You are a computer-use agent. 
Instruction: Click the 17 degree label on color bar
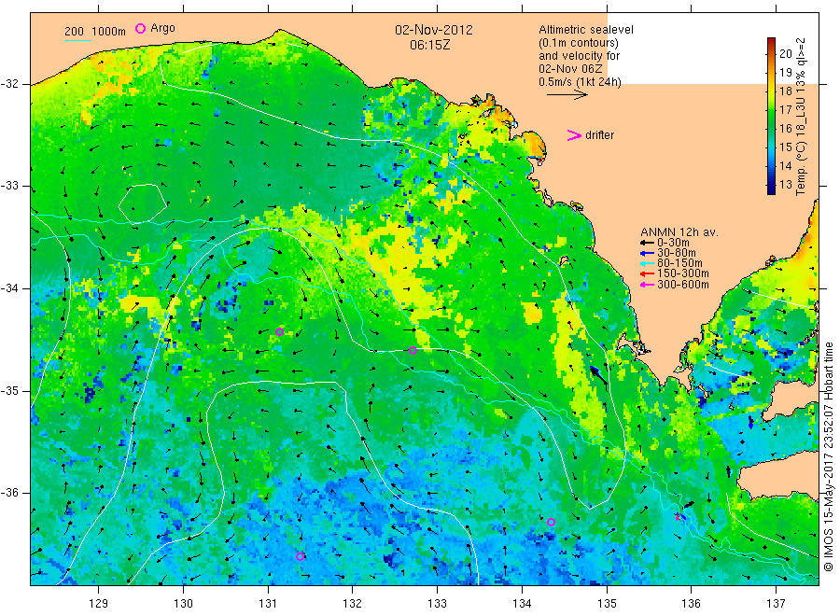(x=785, y=110)
